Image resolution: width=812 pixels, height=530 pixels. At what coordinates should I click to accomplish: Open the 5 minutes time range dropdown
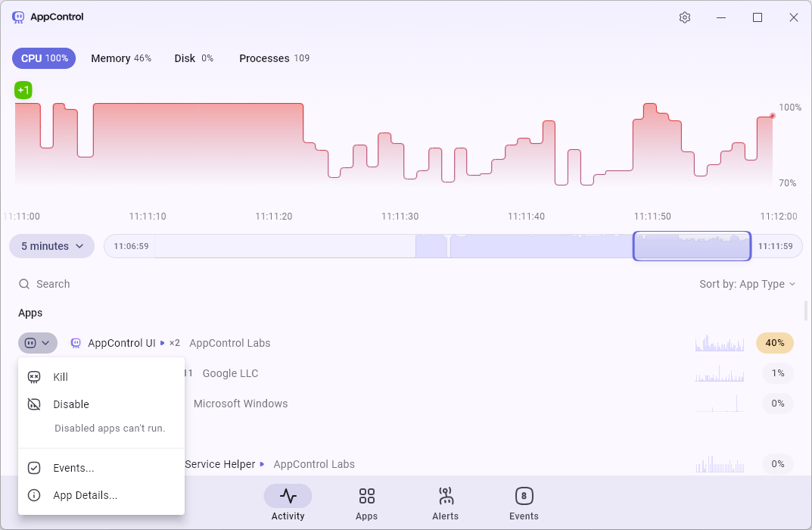51,246
